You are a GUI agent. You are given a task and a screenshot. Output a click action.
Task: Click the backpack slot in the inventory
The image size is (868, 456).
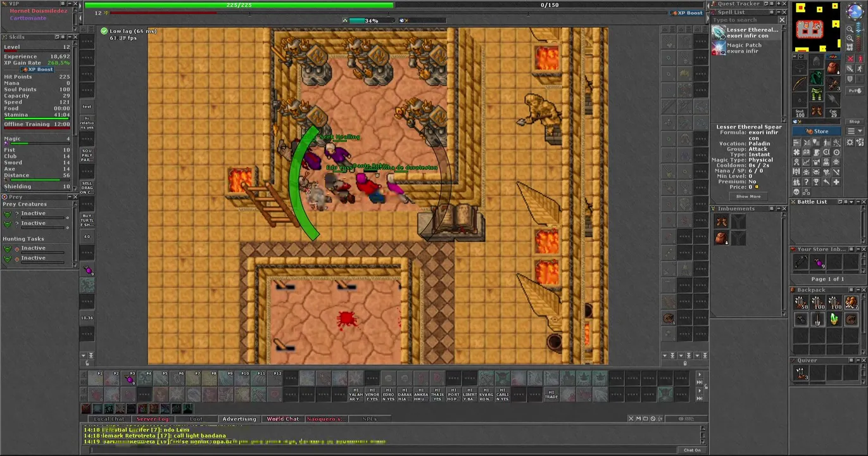[833, 69]
